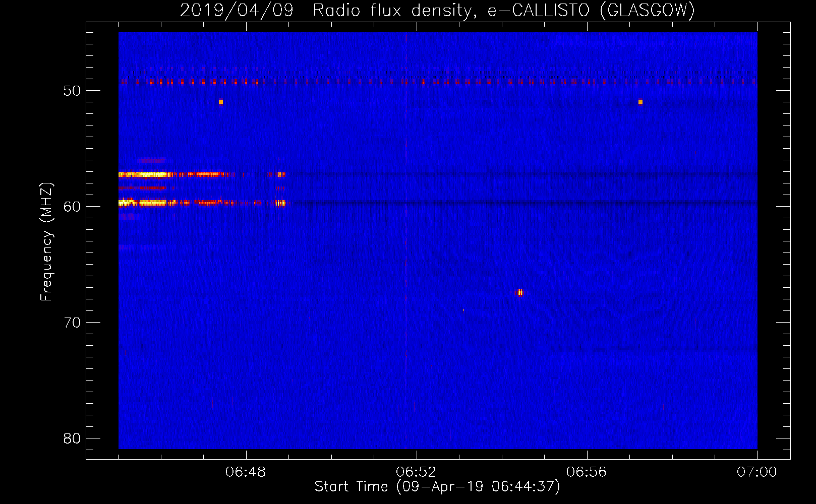Click the 'Start Time (09-Apr-19 06:44:37)' label
Image resolution: width=816 pixels, height=504 pixels.
[x=437, y=487]
